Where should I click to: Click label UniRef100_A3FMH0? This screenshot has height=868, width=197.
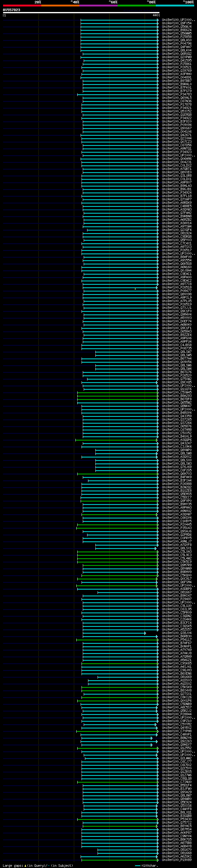pos(177,74)
